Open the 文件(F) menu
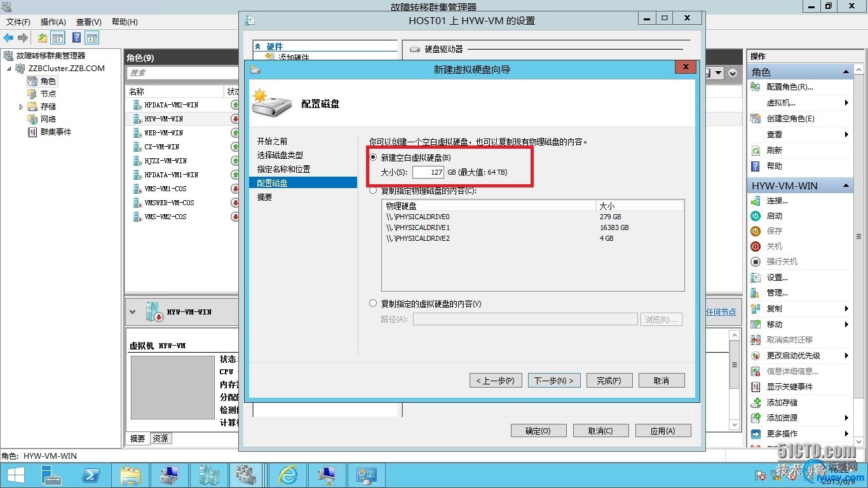The height and width of the screenshot is (488, 868). (18, 22)
